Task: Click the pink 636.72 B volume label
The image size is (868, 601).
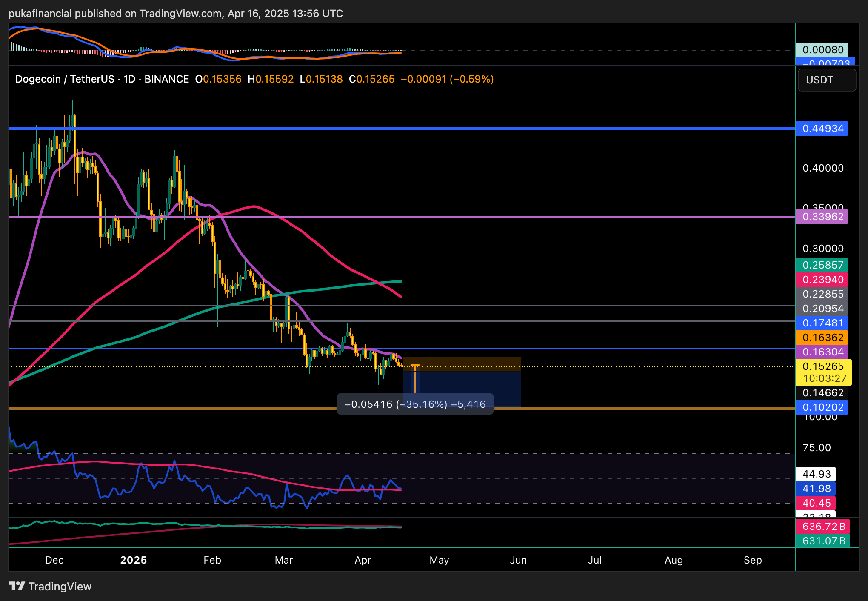Action: (822, 527)
